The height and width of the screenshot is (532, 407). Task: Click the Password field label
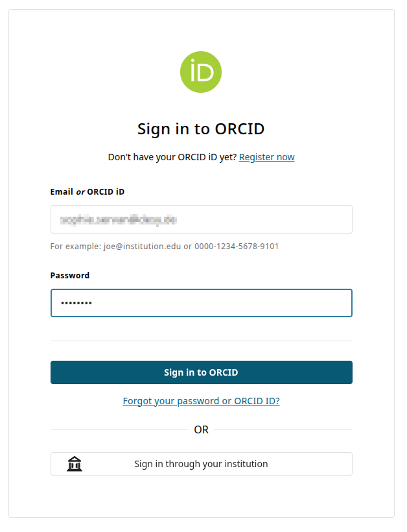click(x=70, y=275)
